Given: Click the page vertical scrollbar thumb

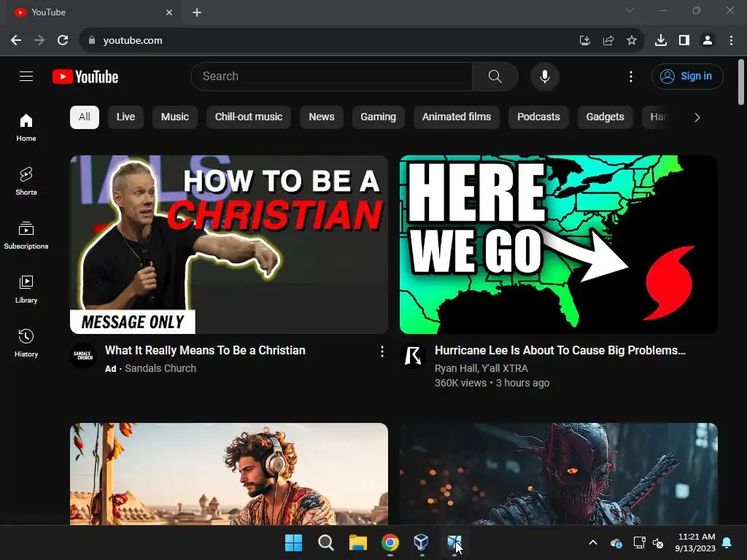Looking at the screenshot, I should point(741,82).
